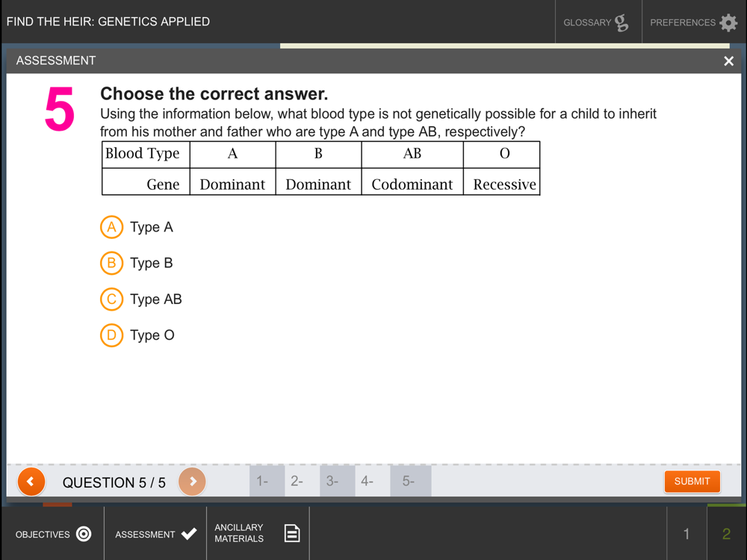Jump to question 1 marker

[267, 481]
